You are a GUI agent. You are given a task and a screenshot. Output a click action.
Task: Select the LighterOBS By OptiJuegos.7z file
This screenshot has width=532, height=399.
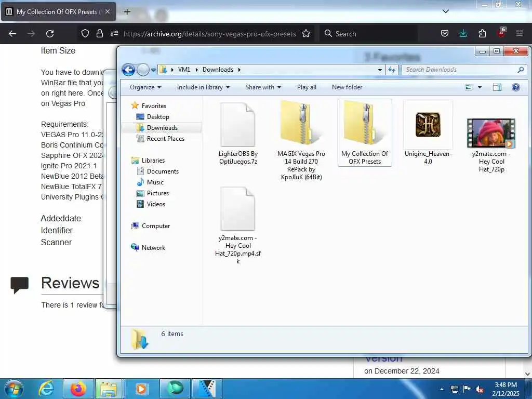coord(238,134)
